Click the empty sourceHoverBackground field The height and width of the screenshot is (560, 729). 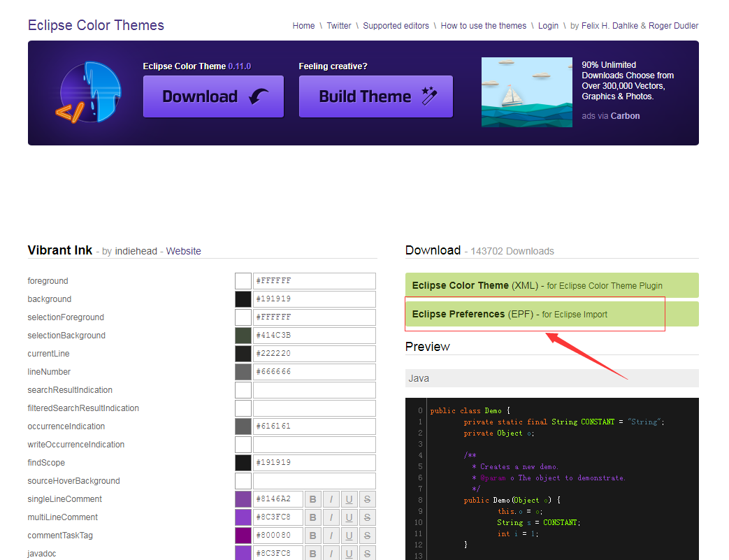click(315, 481)
